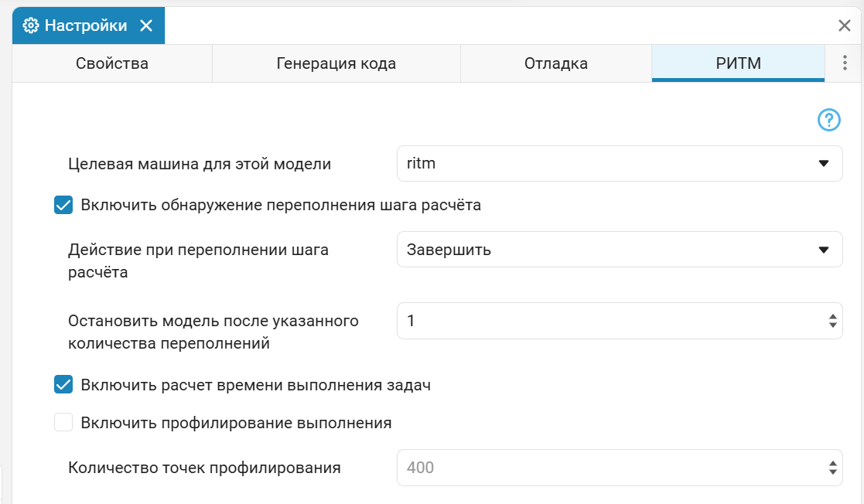Disable обнаружение переполнения шага расчёта
Screen dimensions: 864x504
point(63,205)
